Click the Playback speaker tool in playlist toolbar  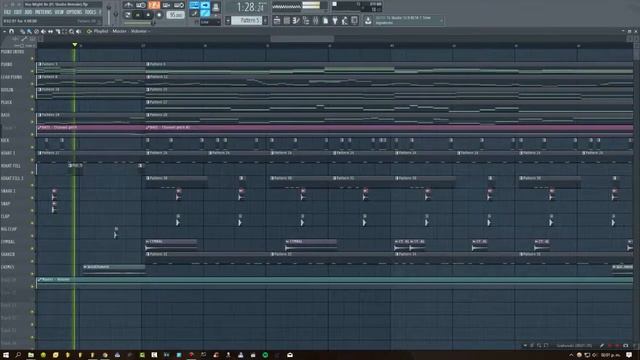tap(78, 31)
